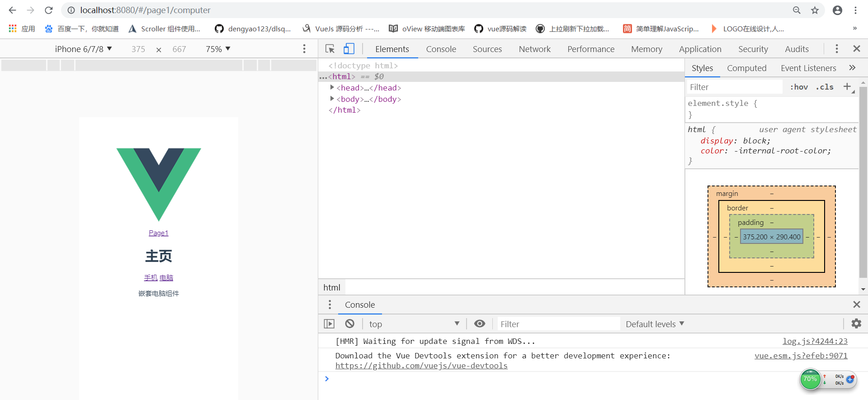The image size is (868, 400).
Task: Open log.js?4244:23 source link
Action: [x=815, y=341]
